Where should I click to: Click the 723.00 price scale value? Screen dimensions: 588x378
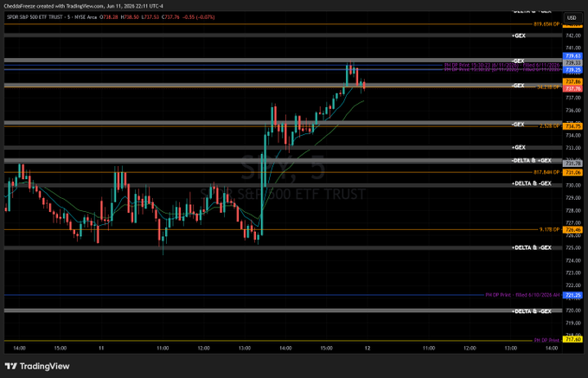pos(572,272)
